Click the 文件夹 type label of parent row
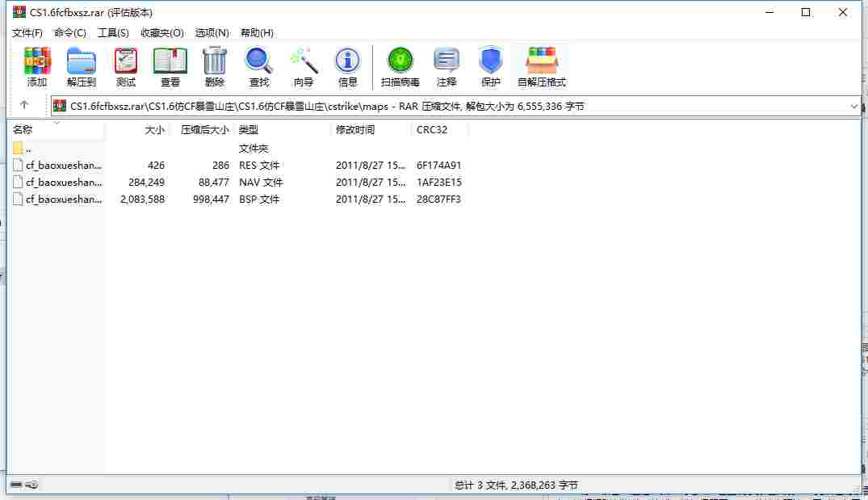 253,149
